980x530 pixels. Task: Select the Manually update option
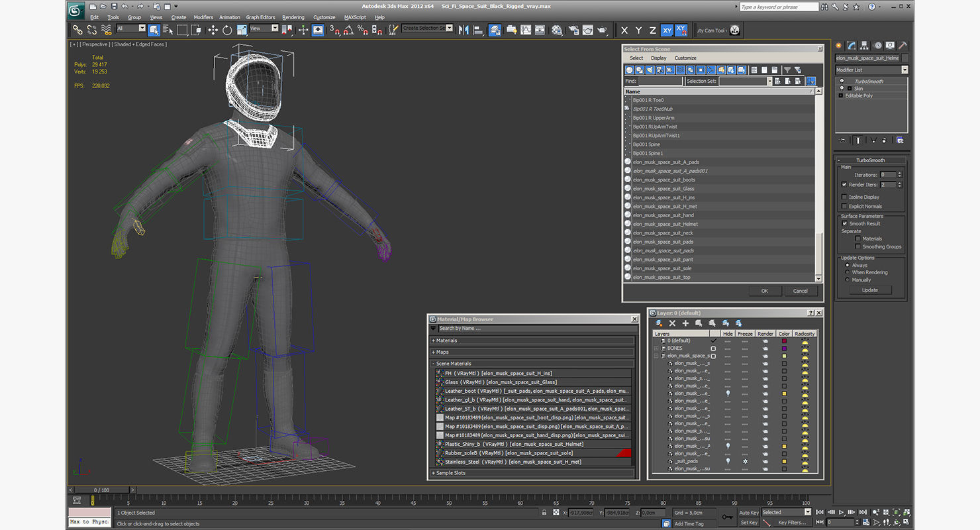pos(848,280)
